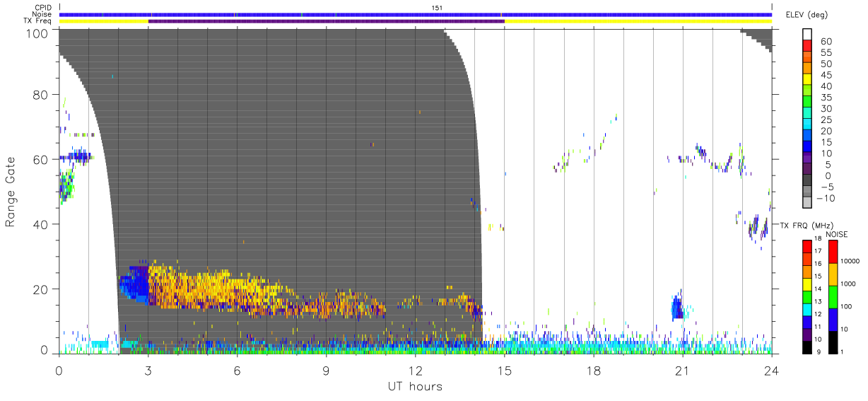Click the blue Noise strip above plot
Screen dimensions: 868x401
click(416, 14)
